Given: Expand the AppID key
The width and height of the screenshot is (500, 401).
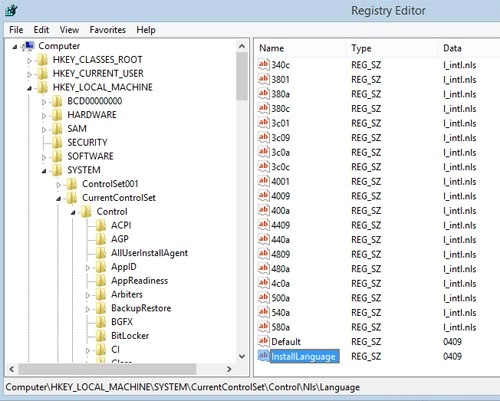Looking at the screenshot, I should tap(88, 268).
